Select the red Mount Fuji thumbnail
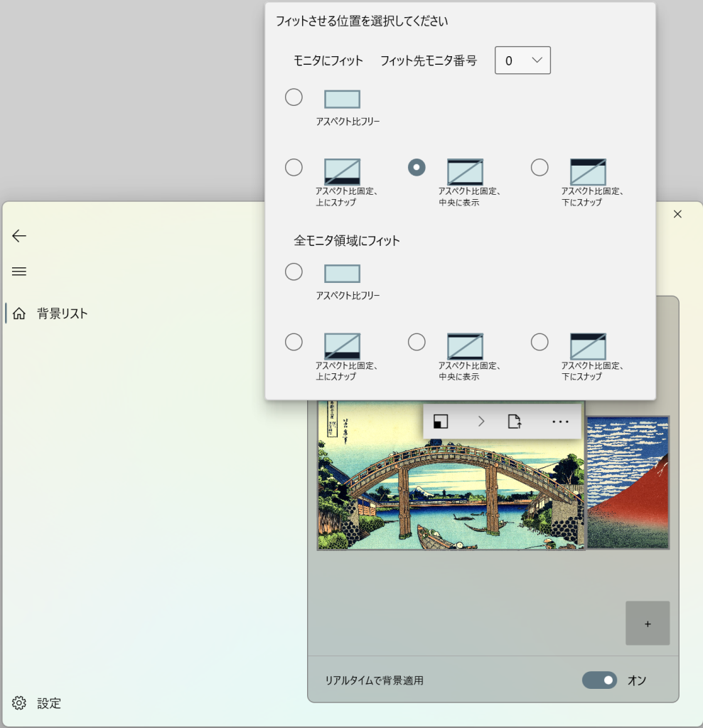The height and width of the screenshot is (728, 703). 628,483
